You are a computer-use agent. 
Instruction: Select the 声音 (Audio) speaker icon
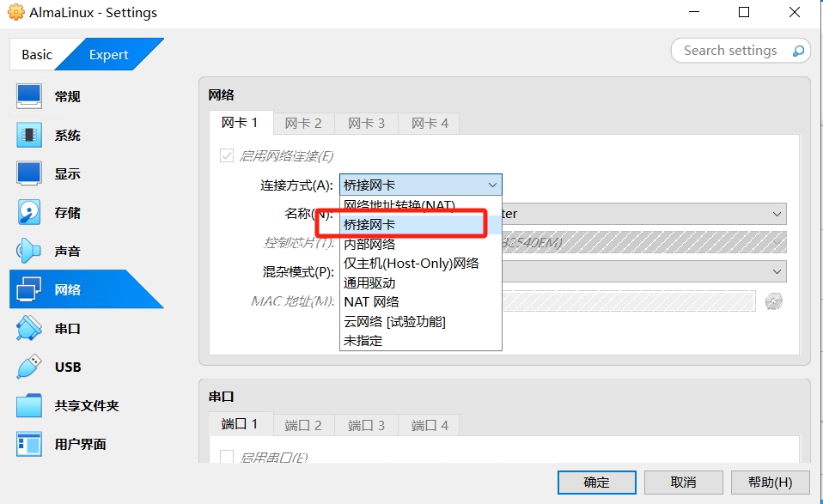[29, 252]
